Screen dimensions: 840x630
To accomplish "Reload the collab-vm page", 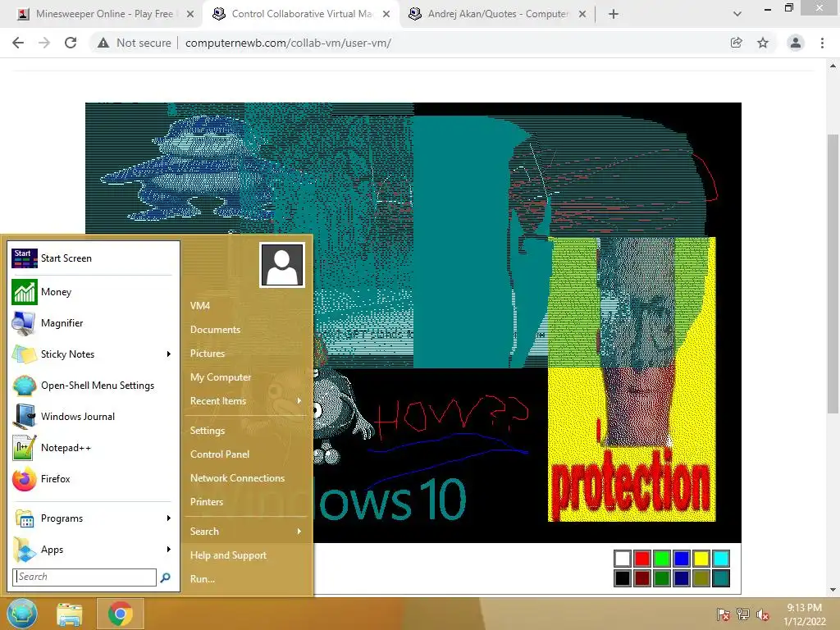I will click(71, 43).
